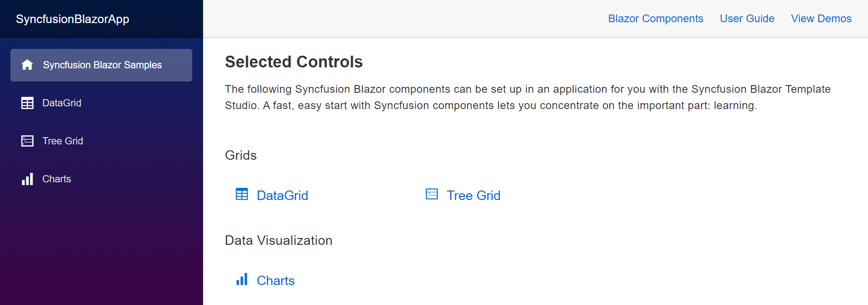Select DataGrid from the left sidebar menu
Screen dimensions: 868x305
click(62, 103)
